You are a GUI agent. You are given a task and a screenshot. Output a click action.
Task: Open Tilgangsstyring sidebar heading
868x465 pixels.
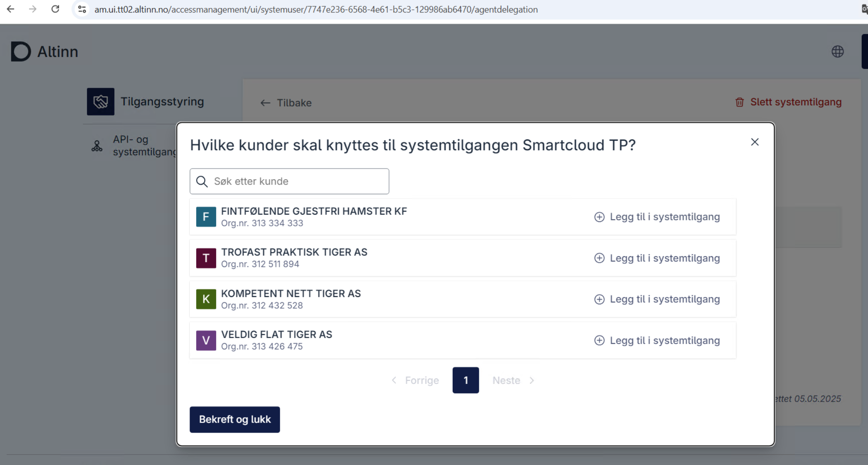point(162,101)
